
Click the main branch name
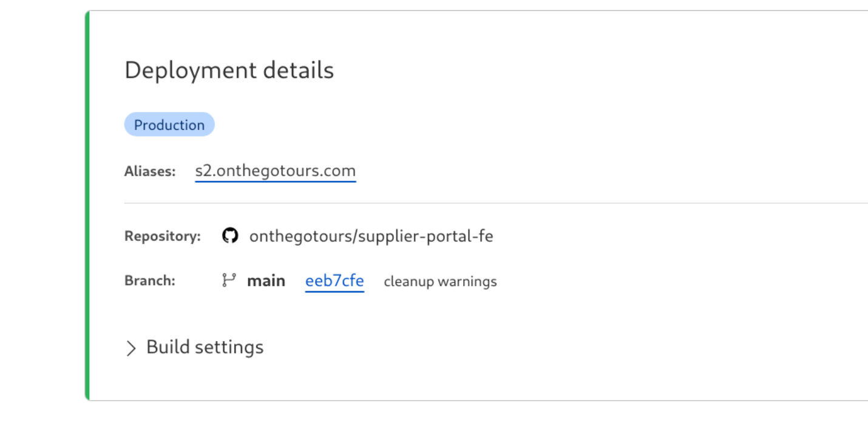point(266,281)
